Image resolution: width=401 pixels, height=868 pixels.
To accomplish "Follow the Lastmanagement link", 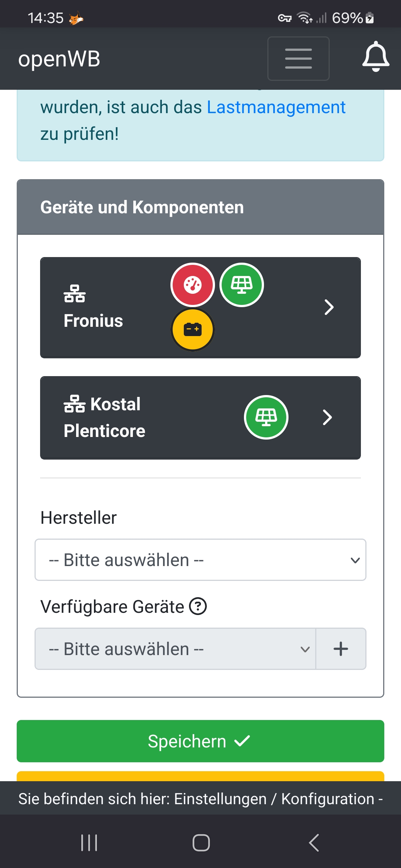I will click(276, 107).
